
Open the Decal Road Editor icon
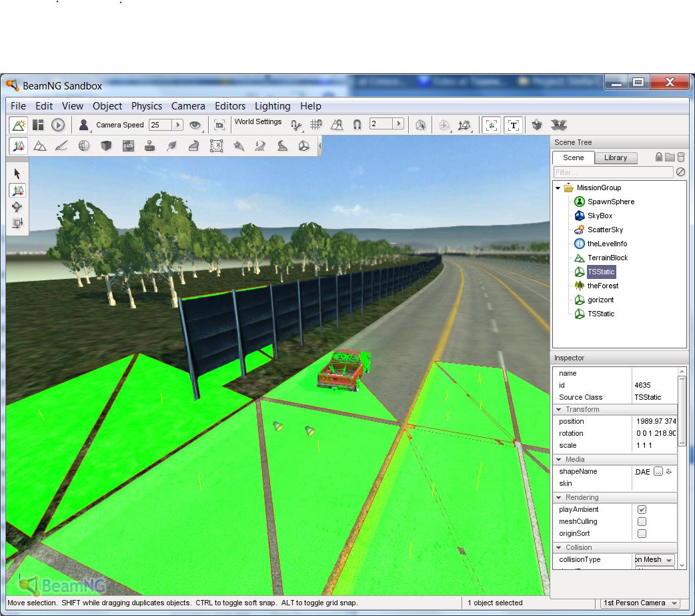[x=282, y=146]
